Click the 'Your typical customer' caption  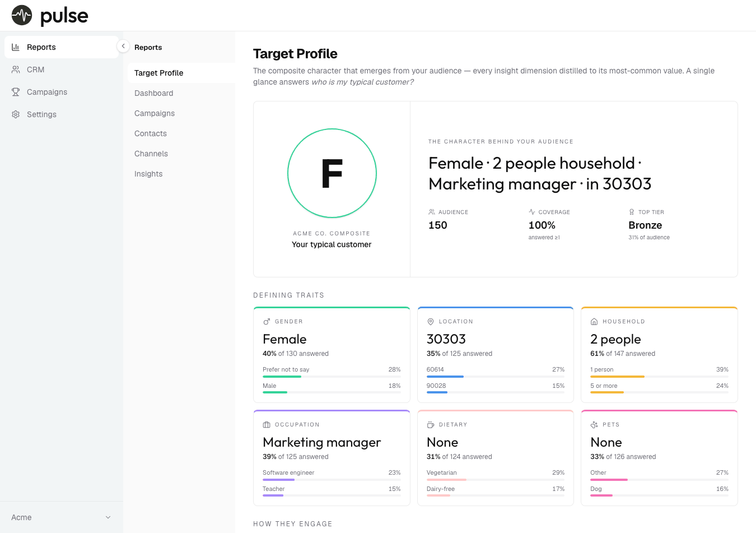pos(332,244)
